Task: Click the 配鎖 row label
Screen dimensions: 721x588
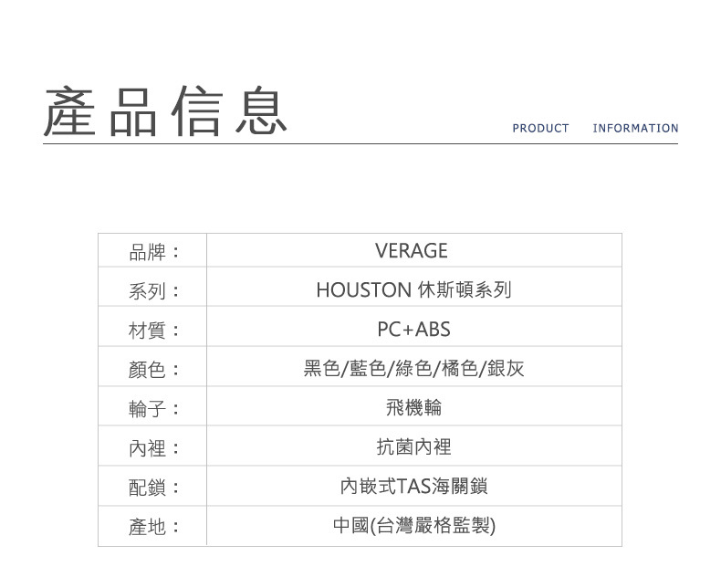Action: (153, 488)
